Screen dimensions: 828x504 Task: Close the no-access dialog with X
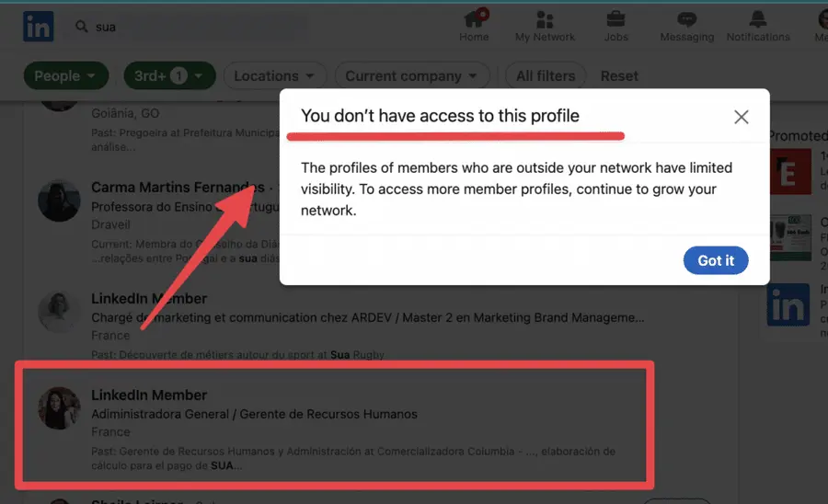(742, 117)
